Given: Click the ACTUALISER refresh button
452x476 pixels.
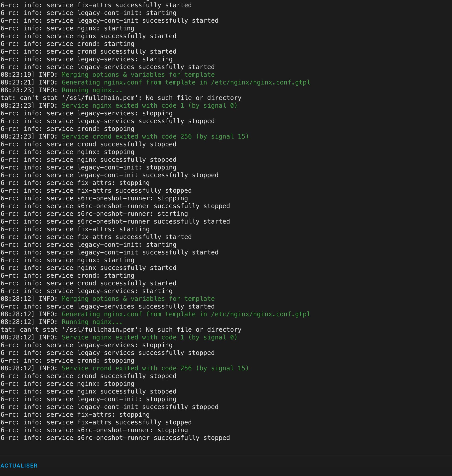Looking at the screenshot, I should [x=19, y=466].
